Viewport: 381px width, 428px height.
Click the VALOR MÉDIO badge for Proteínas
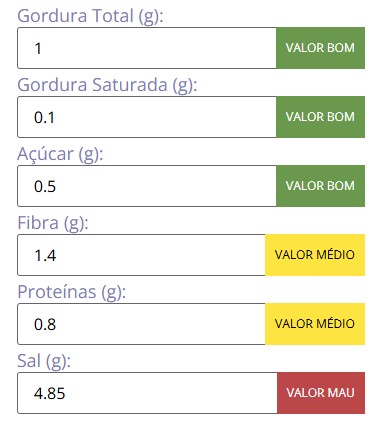(x=315, y=324)
